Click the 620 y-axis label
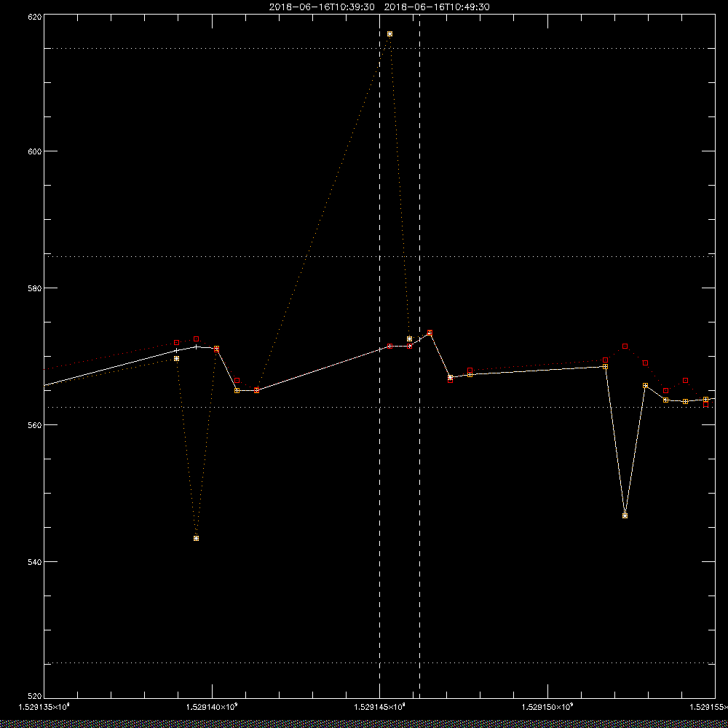728x728 pixels. [x=35, y=17]
